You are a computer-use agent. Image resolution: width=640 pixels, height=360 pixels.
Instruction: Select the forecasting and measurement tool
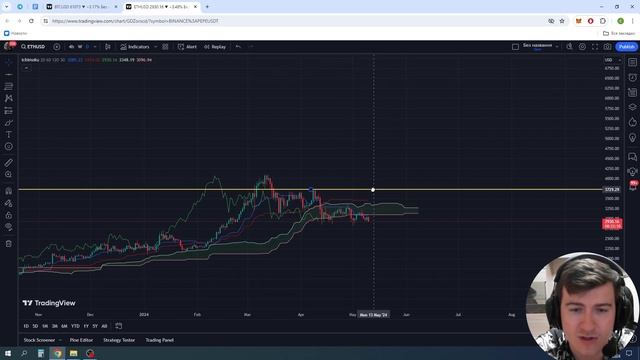coord(9,111)
